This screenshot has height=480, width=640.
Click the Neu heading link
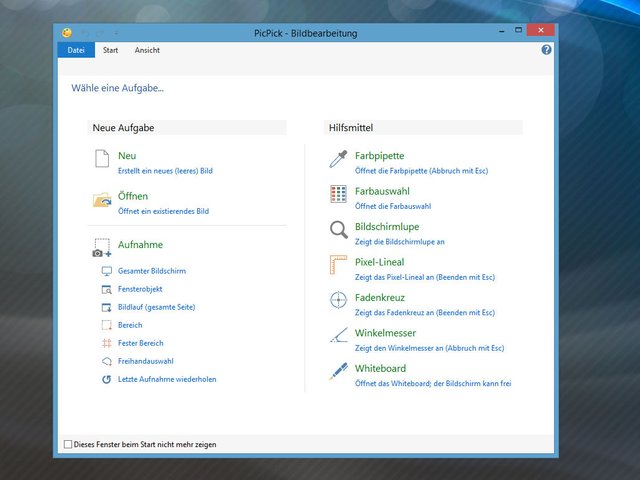(127, 156)
